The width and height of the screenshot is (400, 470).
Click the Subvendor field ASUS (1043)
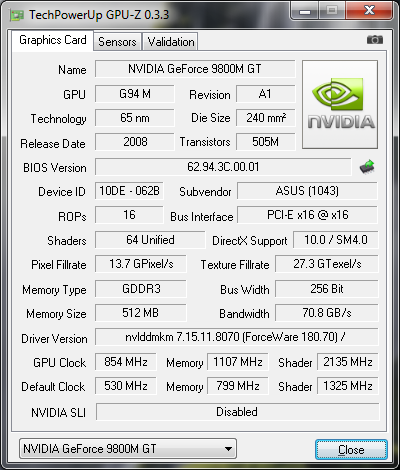[307, 191]
